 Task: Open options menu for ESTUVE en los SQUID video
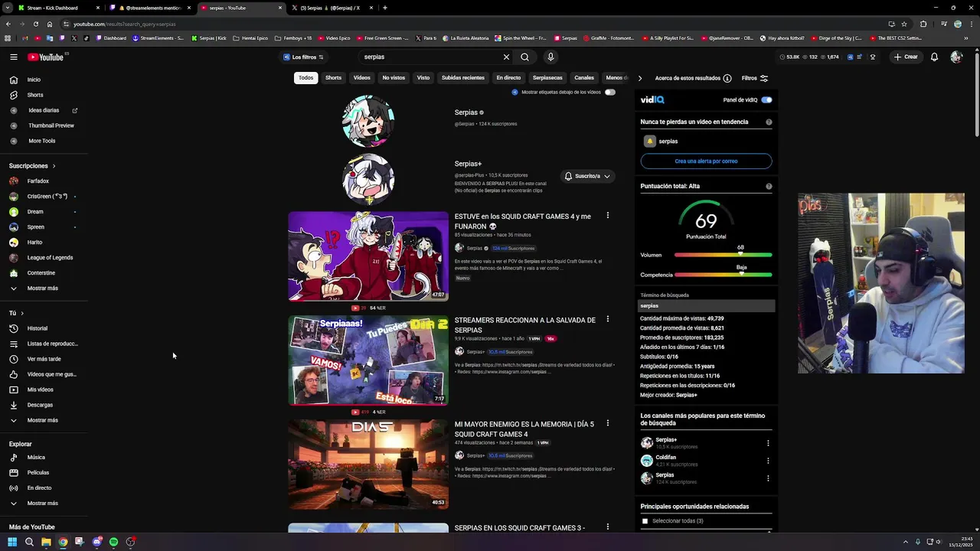click(608, 216)
